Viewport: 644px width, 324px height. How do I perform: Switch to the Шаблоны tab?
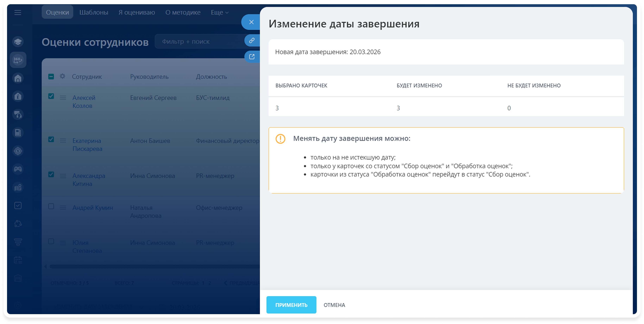[94, 12]
